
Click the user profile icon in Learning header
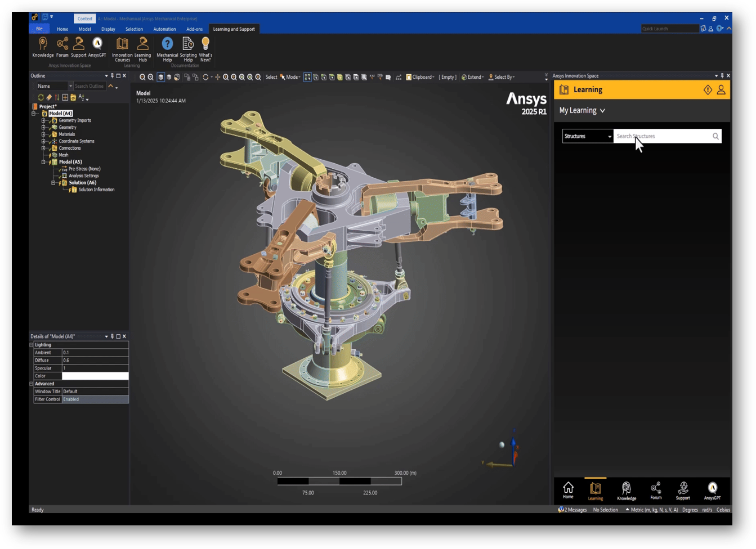721,90
